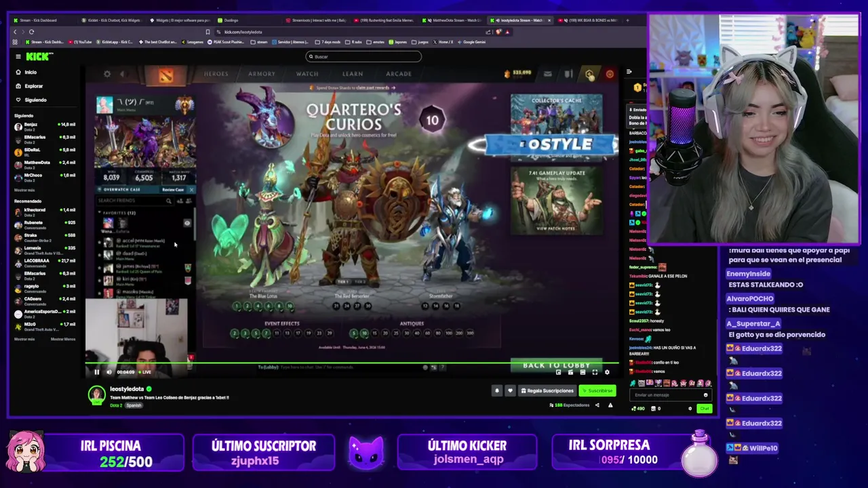Click the KICK logo
The image size is (868, 488).
coord(39,56)
